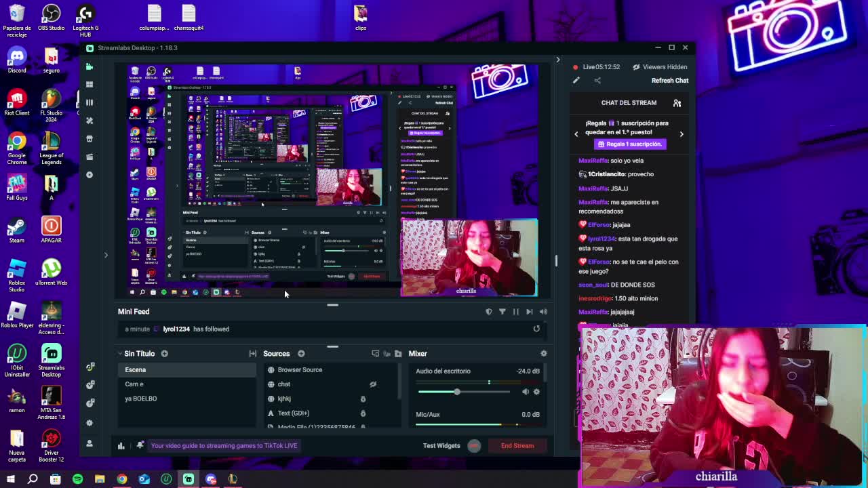Toggle the lock on the Text (GDI+) source
The width and height of the screenshot is (868, 488).
coord(363,413)
